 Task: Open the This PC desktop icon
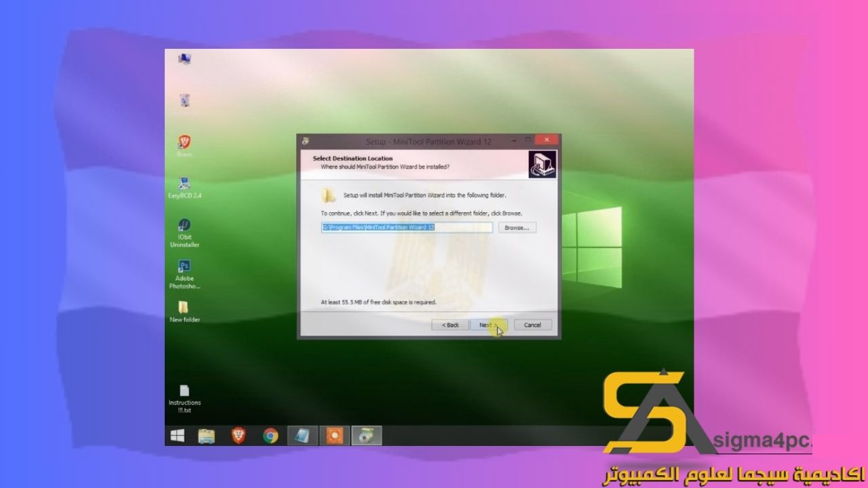click(x=184, y=59)
